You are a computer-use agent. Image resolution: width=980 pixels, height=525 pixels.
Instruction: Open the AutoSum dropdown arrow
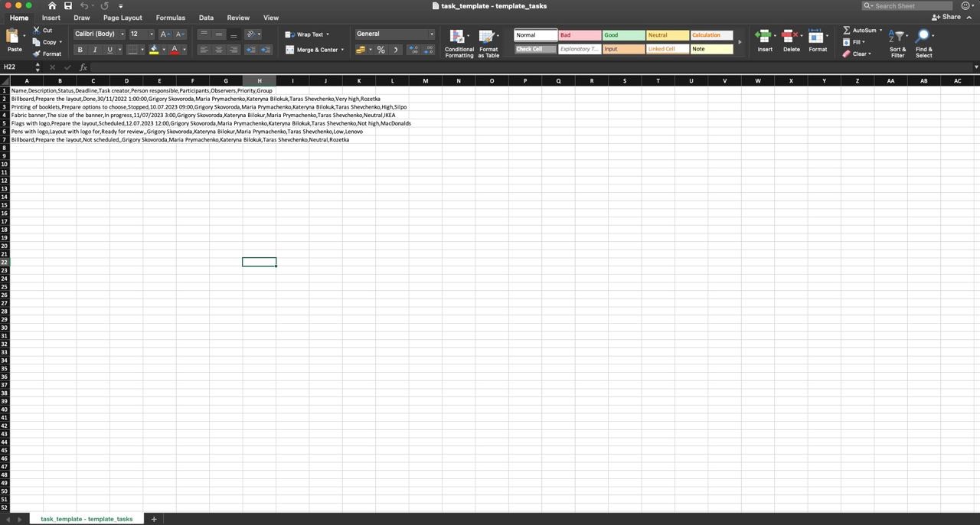pyautogui.click(x=880, y=31)
